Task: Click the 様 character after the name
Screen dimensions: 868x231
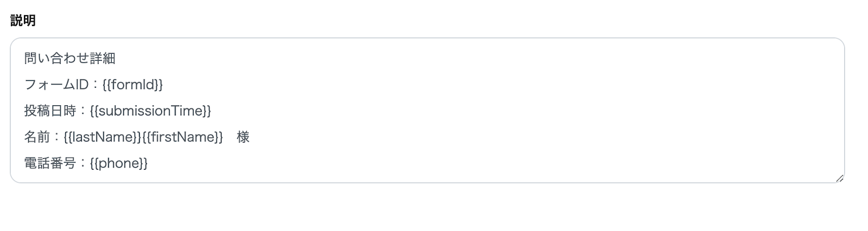Action: click(x=243, y=137)
